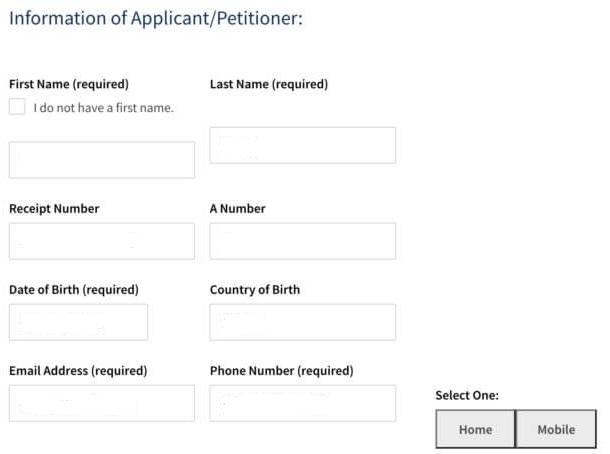Focus the Country of Birth field

(x=303, y=322)
